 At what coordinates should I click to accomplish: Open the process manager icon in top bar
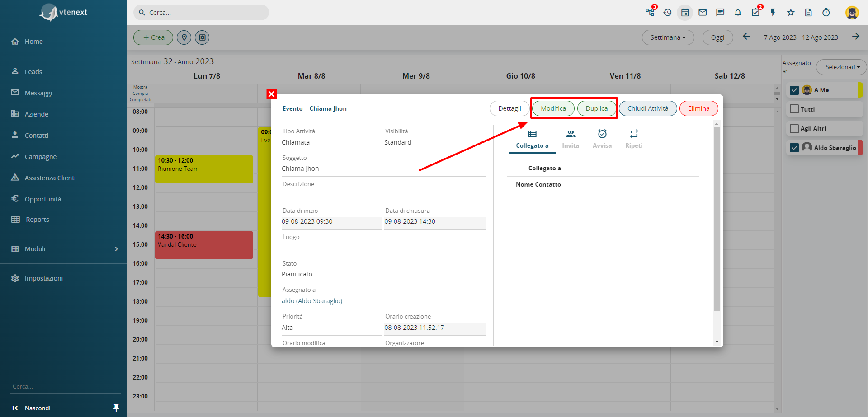(650, 13)
